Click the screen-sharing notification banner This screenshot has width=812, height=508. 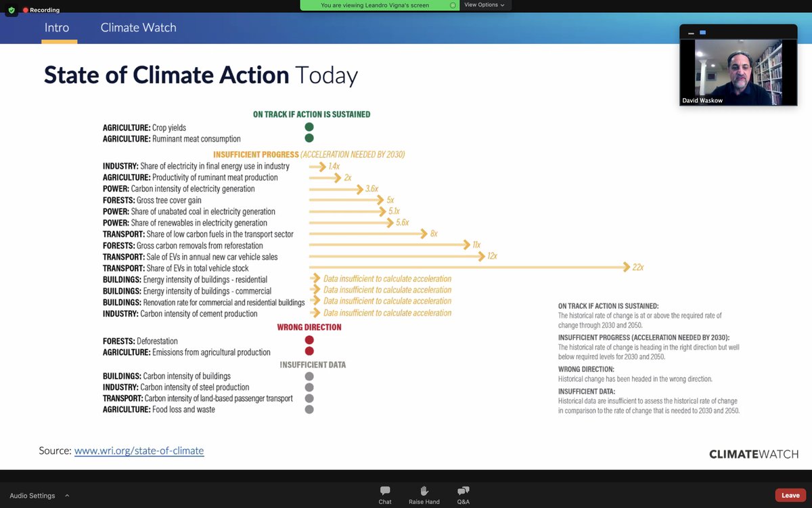[380, 5]
